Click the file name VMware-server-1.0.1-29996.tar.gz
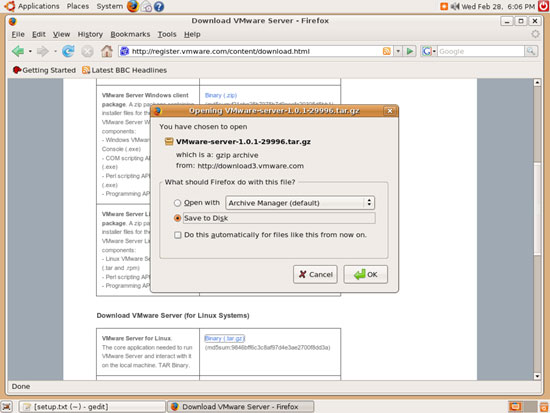Viewport: 550px width, 413px height. 243,142
